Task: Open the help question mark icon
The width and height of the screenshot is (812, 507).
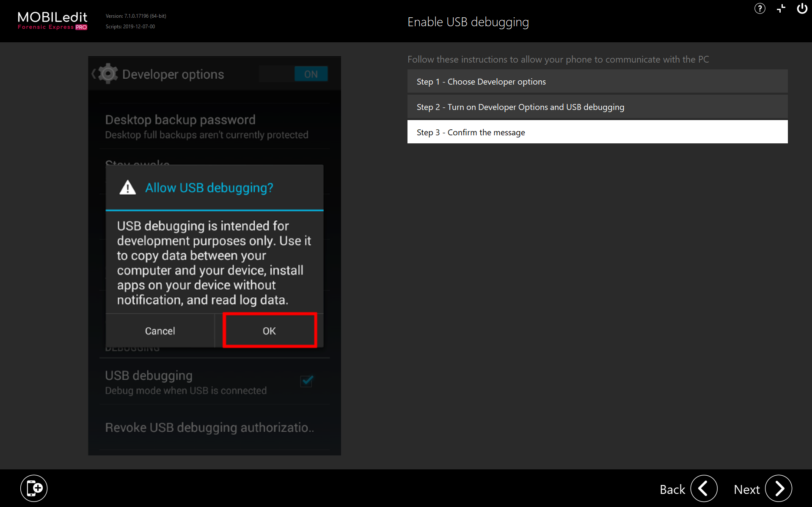Action: 760,8
